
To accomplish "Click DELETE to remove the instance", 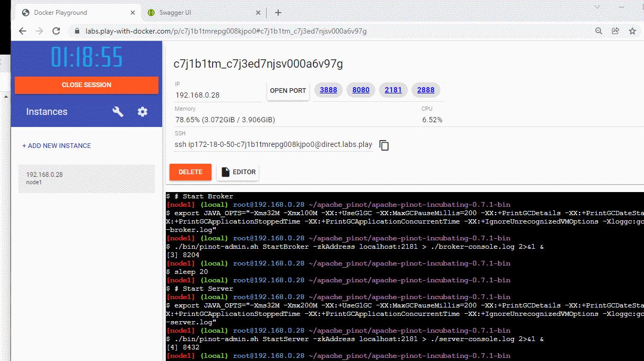I will [x=190, y=172].
